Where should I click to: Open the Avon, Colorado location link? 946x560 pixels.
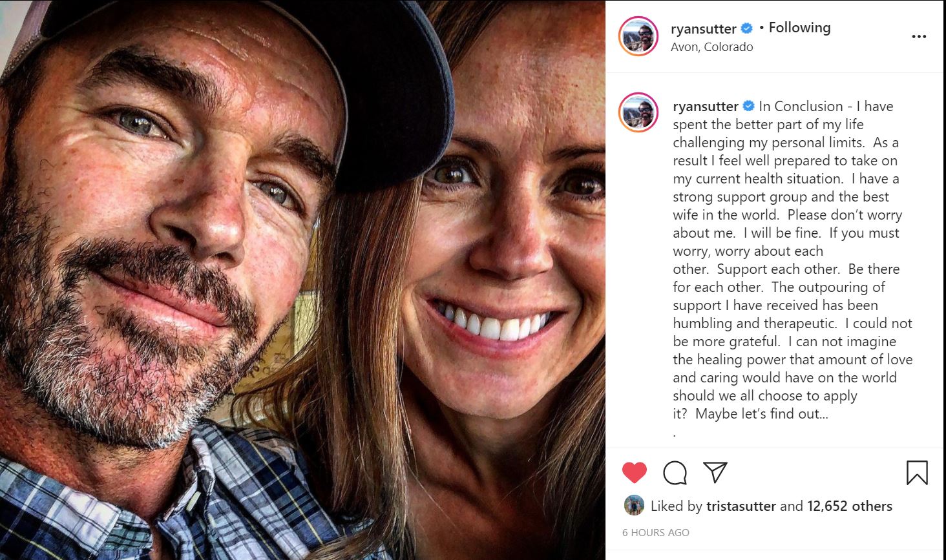coord(711,47)
